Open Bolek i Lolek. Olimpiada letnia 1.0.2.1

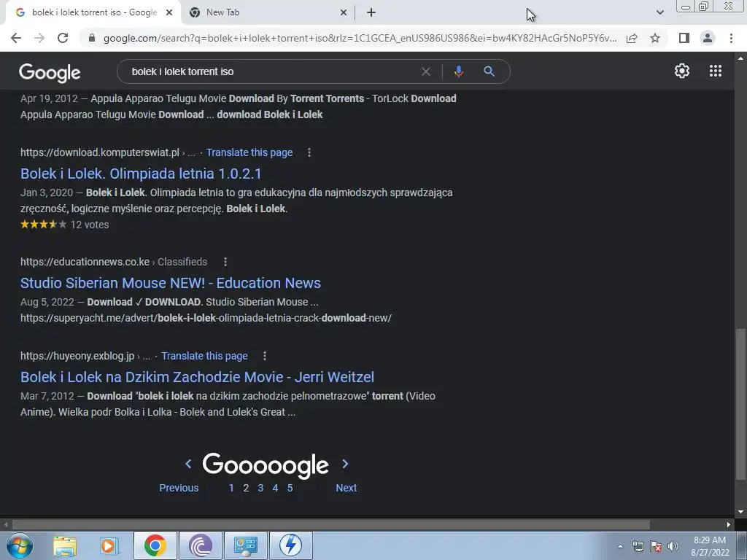(x=141, y=174)
